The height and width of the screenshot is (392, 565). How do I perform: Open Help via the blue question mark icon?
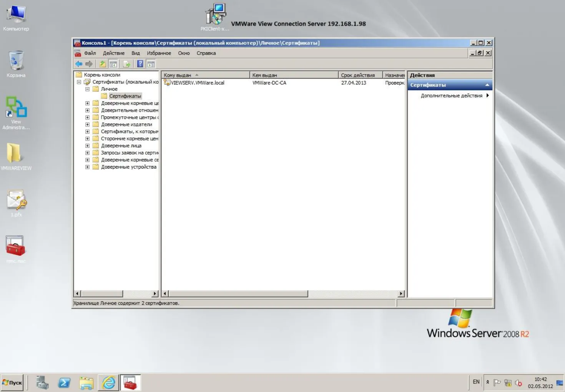click(140, 64)
